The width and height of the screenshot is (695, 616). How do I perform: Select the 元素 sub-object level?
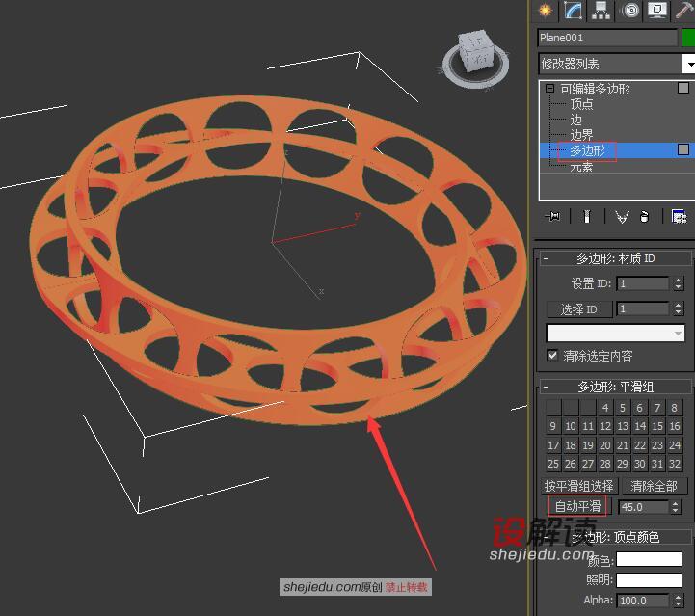(x=581, y=167)
